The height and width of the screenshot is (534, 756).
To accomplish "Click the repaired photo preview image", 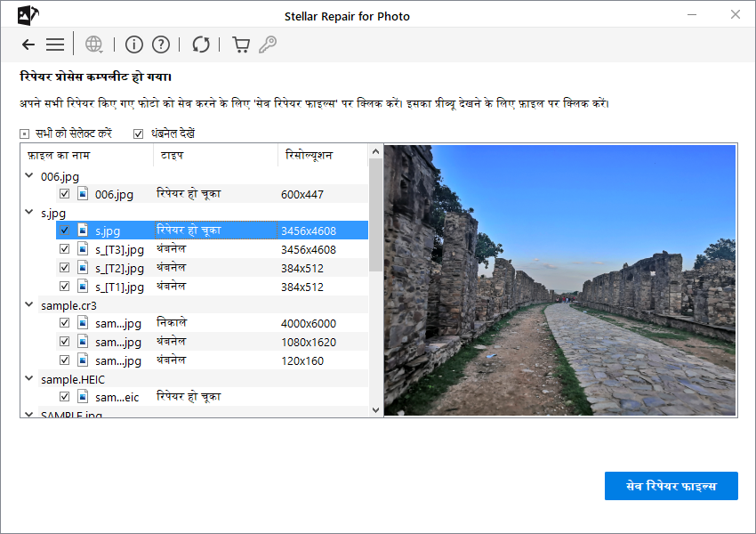I will [560, 280].
